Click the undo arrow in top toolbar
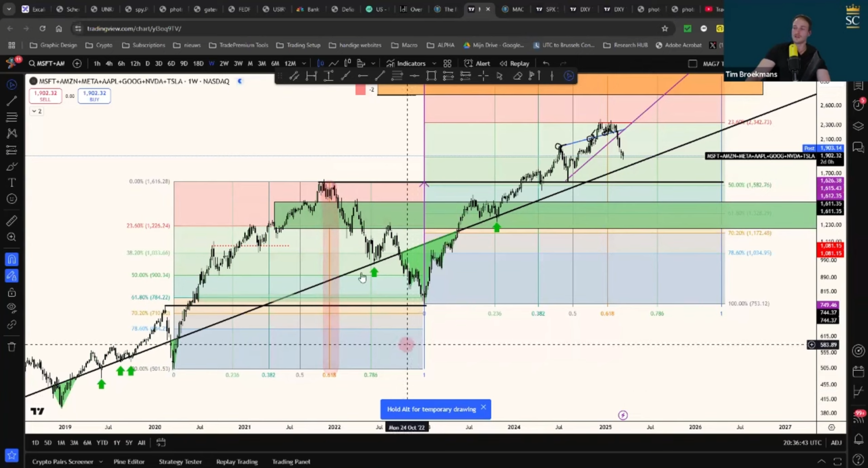 (x=546, y=63)
